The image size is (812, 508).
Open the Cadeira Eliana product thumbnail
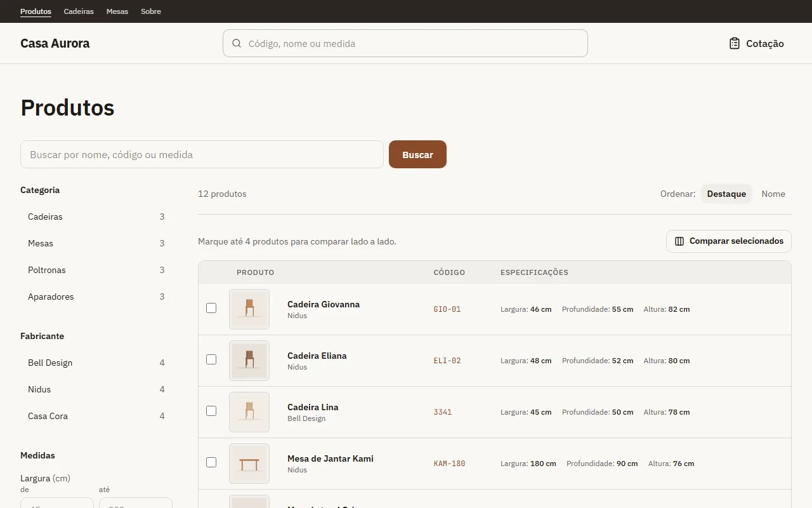pos(249,361)
